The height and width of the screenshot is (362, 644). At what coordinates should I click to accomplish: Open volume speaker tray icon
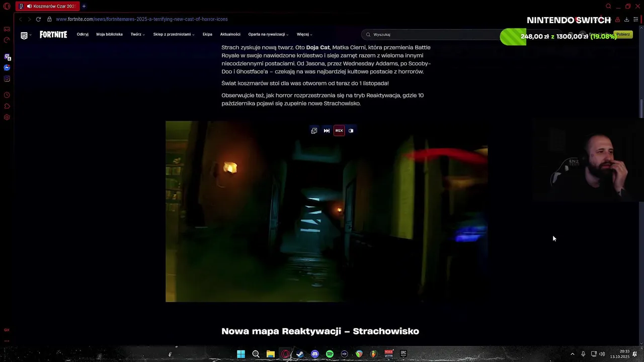(602, 354)
